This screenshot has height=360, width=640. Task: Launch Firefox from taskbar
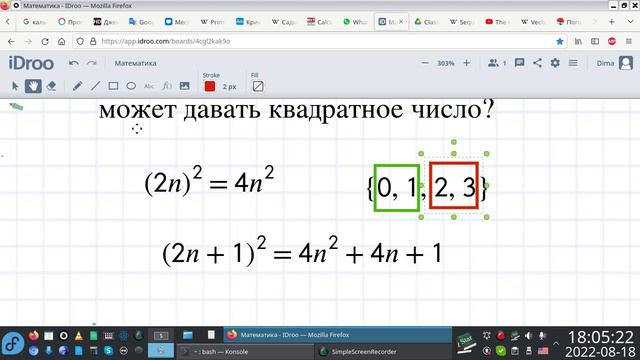point(33,336)
